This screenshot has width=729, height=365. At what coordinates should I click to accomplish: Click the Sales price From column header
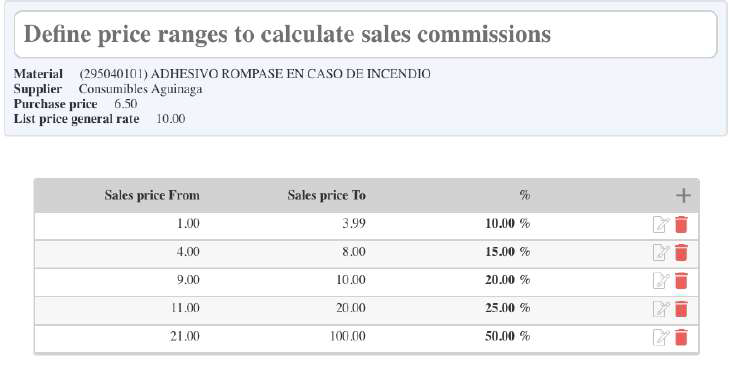pos(152,195)
